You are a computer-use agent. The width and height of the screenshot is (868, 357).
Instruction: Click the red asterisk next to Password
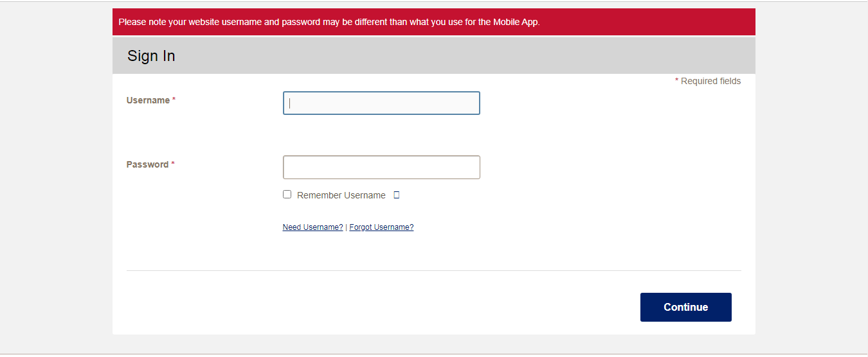pyautogui.click(x=173, y=164)
